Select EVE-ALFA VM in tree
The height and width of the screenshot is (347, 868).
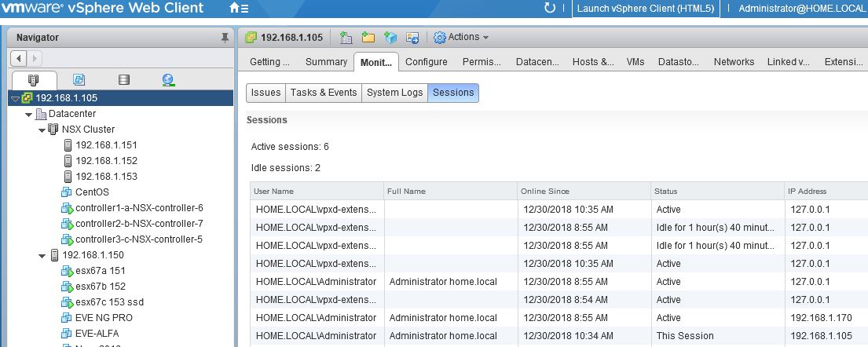[x=97, y=334]
